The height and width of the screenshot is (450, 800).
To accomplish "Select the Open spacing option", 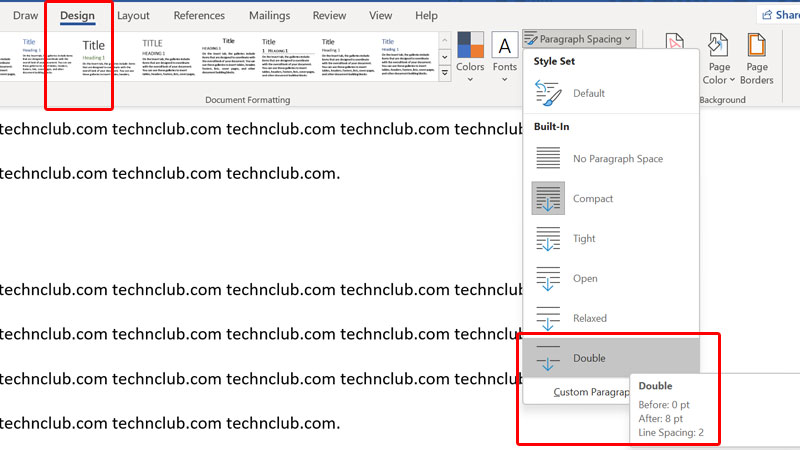I will (x=611, y=278).
